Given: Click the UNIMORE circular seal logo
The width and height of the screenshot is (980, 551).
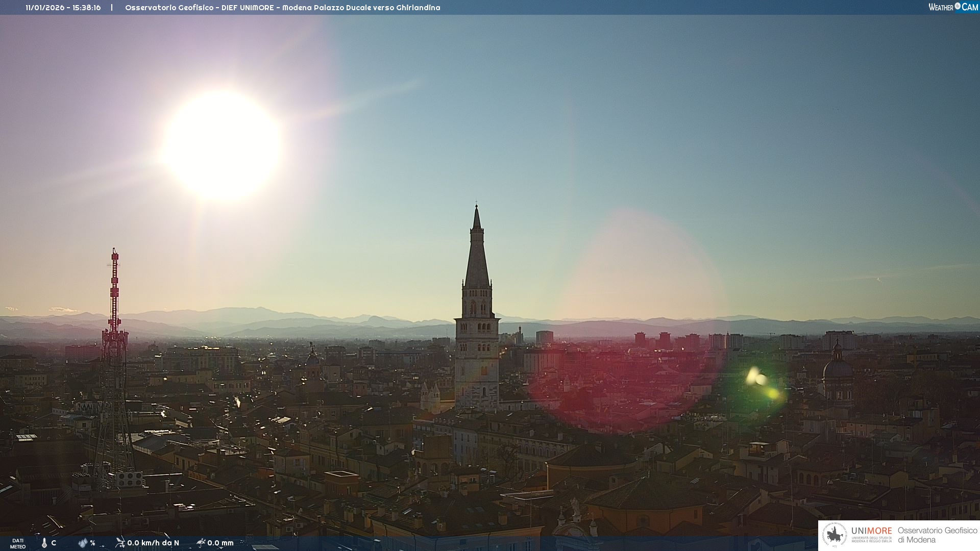Looking at the screenshot, I should pos(835,535).
